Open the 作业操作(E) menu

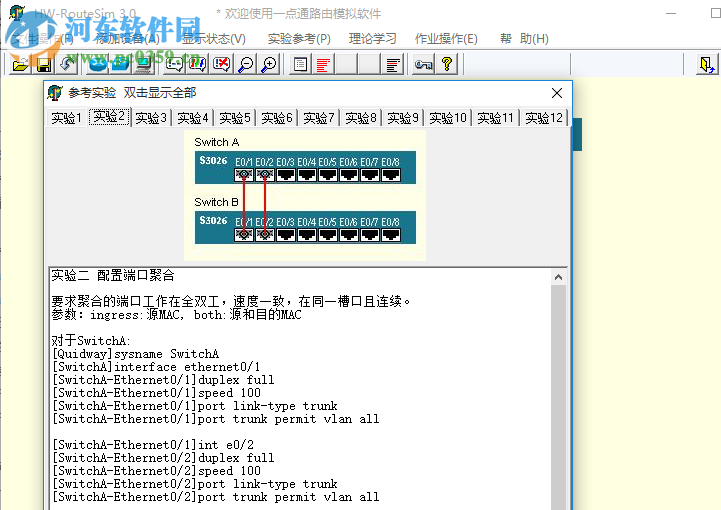click(446, 39)
